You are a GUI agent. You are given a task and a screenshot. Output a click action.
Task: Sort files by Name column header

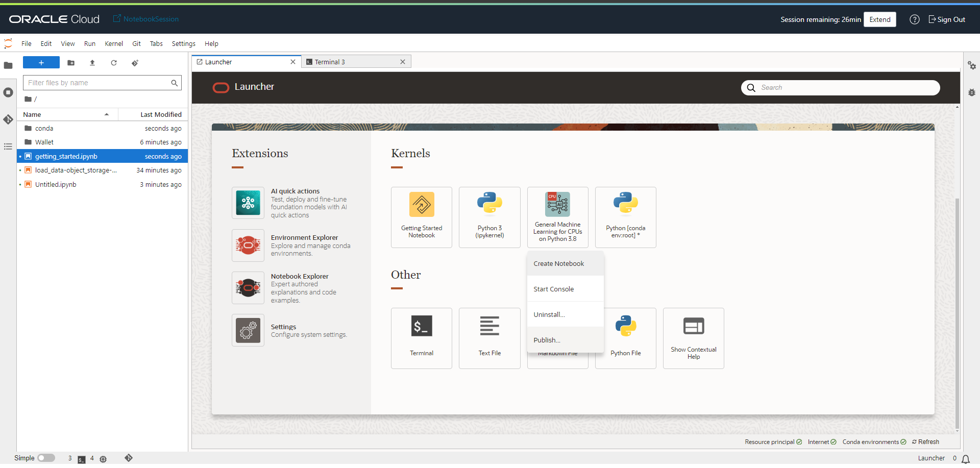(67, 114)
